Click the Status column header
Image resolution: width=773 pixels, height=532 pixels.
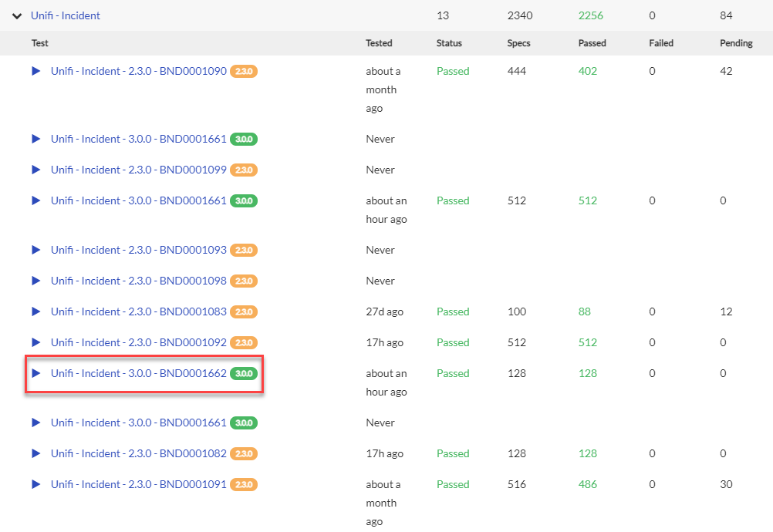point(449,43)
